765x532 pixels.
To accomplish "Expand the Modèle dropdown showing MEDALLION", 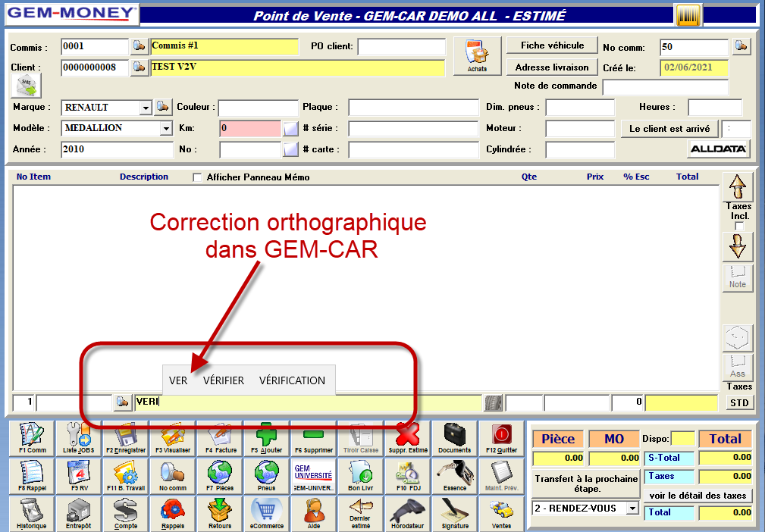I will click(x=166, y=129).
